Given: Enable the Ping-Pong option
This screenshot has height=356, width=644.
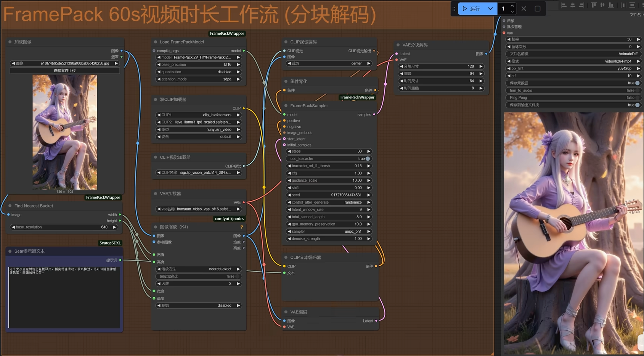Looking at the screenshot, I should coord(637,98).
